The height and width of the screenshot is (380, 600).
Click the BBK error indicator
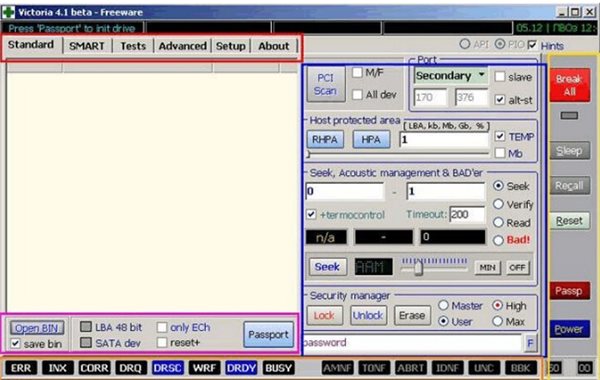point(520,368)
